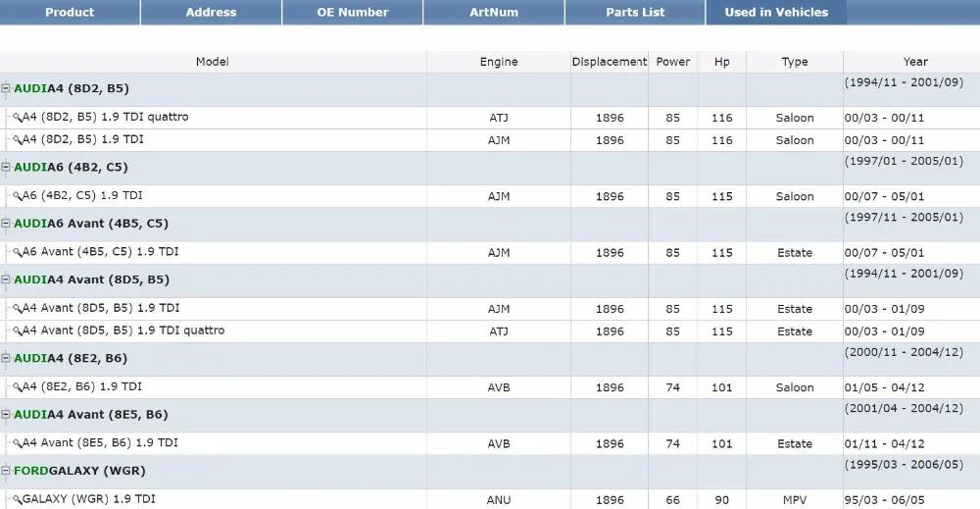The image size is (980, 509).
Task: Collapse the AUDI A4 Avant (8D5, B5) group
Action: coord(6,280)
